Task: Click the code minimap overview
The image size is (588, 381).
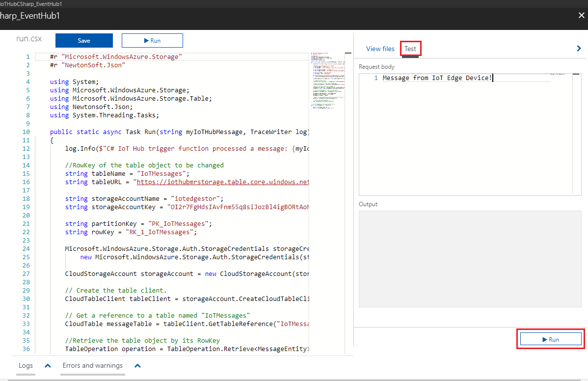Action: pyautogui.click(x=327, y=81)
